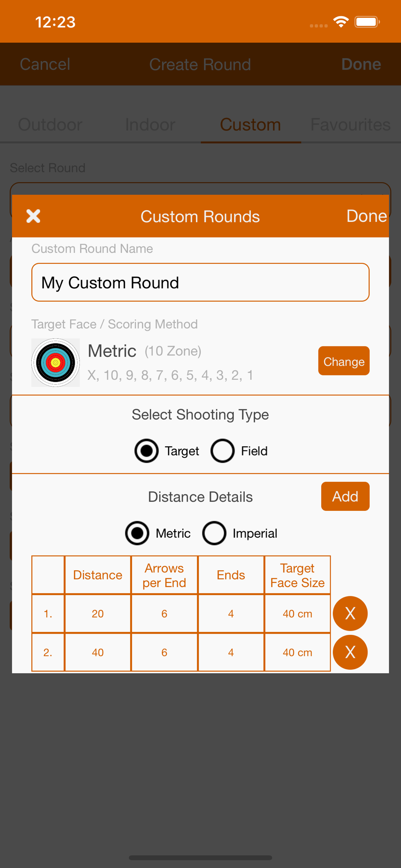Confirm Custom Rounds with Done

367,216
